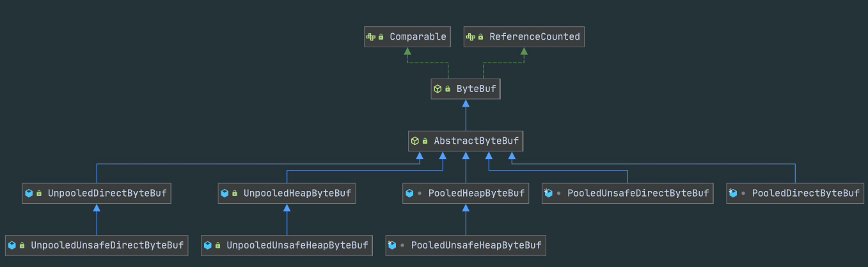The image size is (868, 267).
Task: Click the PooledUnsafeHeapByteBuf final class icon
Action: (392, 245)
